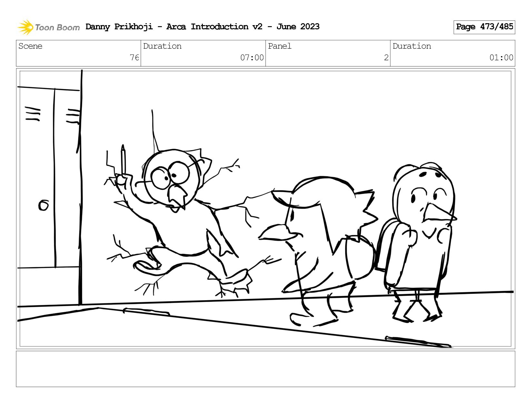
Task: Select the title text 'Danny Prikhoji - Arca Introduction v2 - June 2023'
Action: 202,27
